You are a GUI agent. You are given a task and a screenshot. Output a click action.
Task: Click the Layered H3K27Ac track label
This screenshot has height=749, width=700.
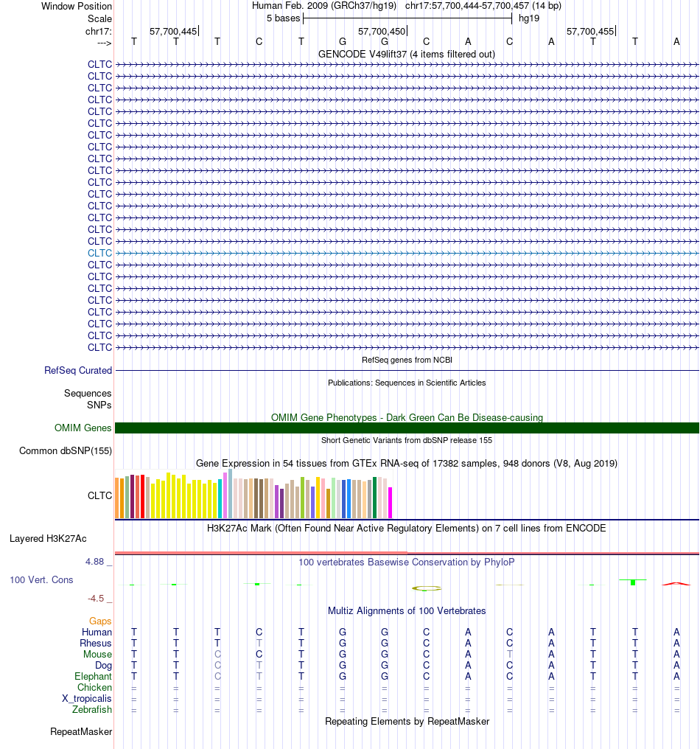click(48, 538)
